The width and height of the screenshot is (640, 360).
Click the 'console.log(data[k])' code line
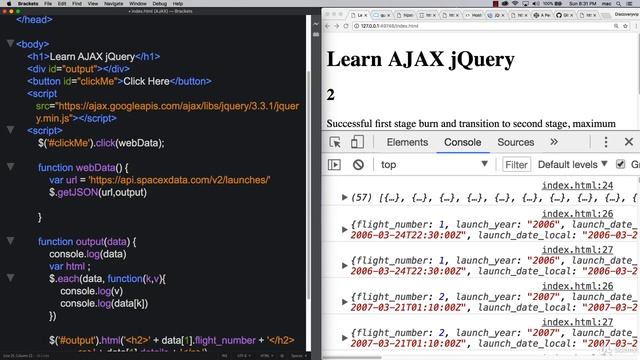point(104,303)
